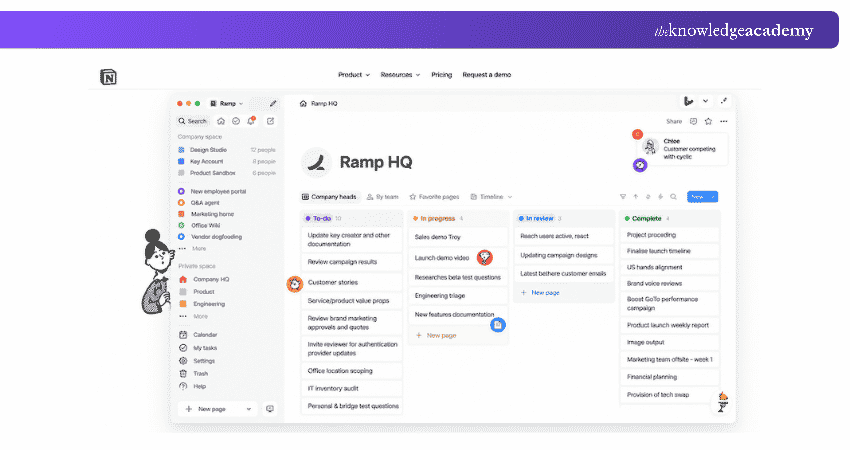
Task: Open Trash from the sidebar
Action: click(200, 374)
